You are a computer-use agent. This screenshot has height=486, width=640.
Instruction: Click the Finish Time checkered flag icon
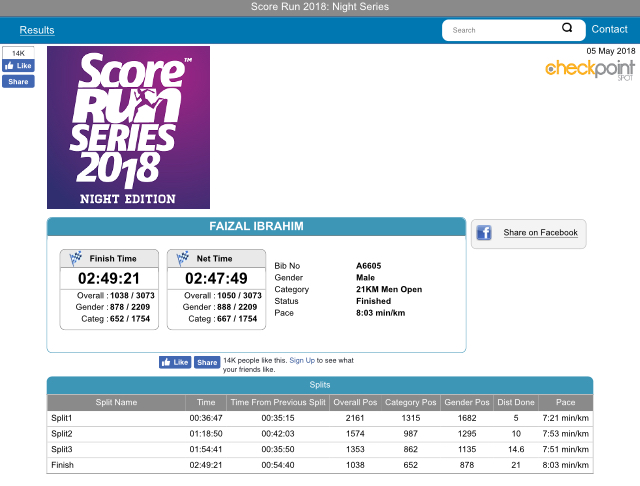(x=76, y=258)
